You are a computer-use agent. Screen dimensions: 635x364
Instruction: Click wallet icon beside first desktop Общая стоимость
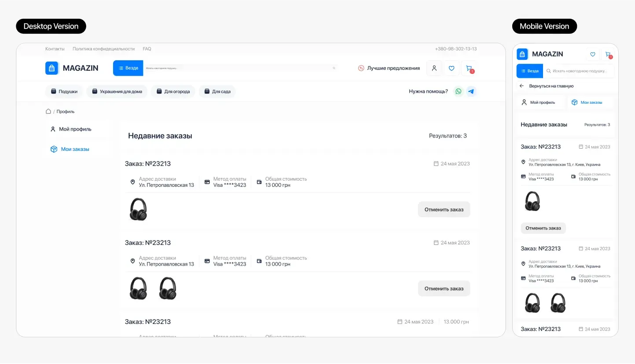coord(259,182)
